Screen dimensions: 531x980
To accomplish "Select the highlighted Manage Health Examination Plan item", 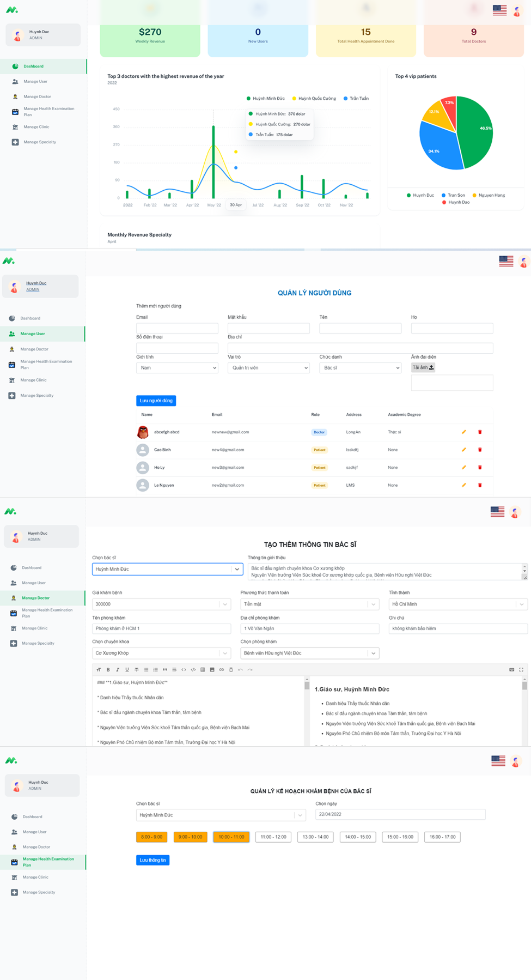I will pyautogui.click(x=48, y=862).
